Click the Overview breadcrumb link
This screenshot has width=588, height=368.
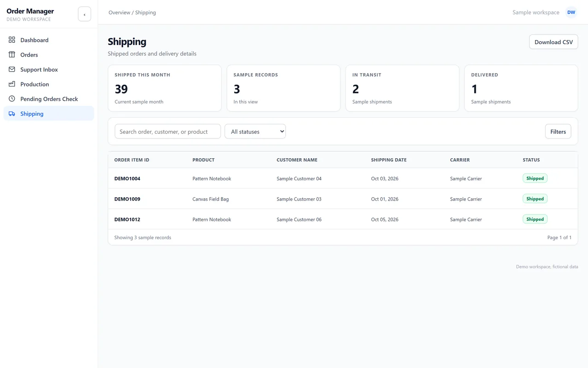tap(119, 12)
